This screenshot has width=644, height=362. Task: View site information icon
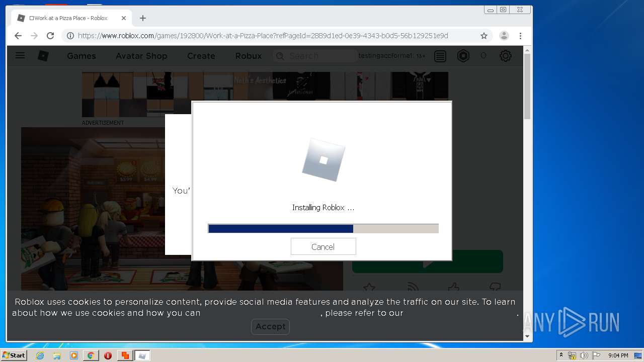70,36
